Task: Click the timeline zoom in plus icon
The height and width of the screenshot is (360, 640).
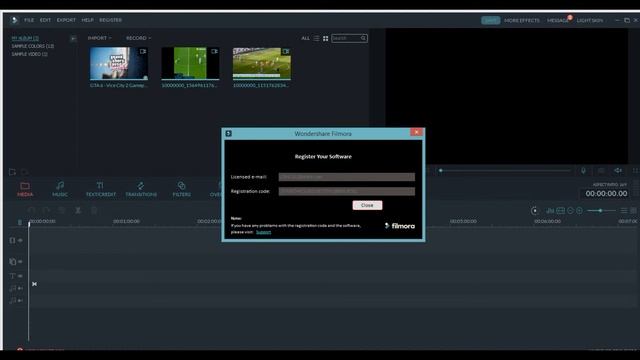Action: (x=579, y=211)
